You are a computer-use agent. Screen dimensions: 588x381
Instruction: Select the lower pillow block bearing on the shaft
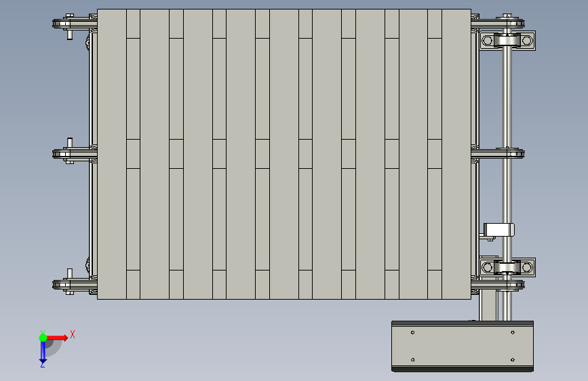click(x=507, y=267)
